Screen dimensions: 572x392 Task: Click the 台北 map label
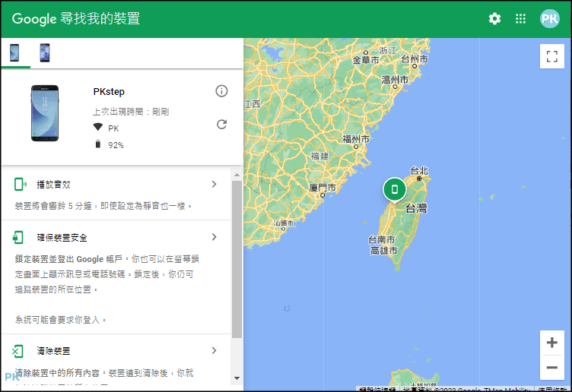419,170
